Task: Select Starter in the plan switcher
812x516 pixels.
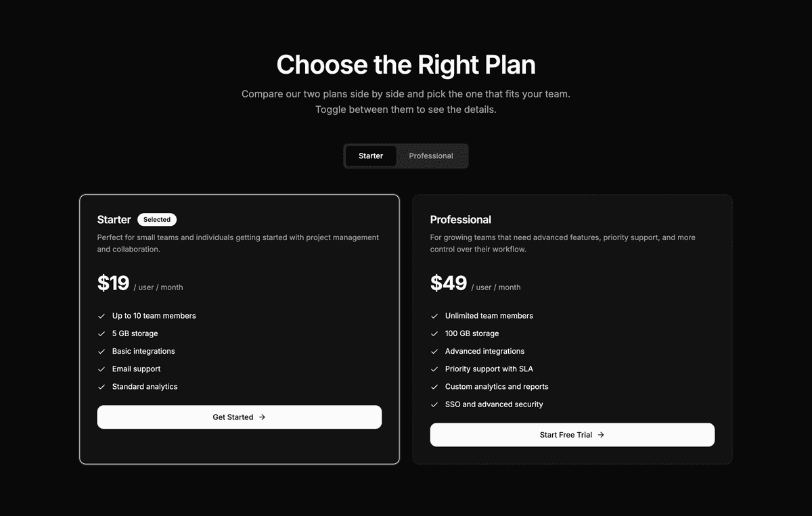Action: coord(371,156)
